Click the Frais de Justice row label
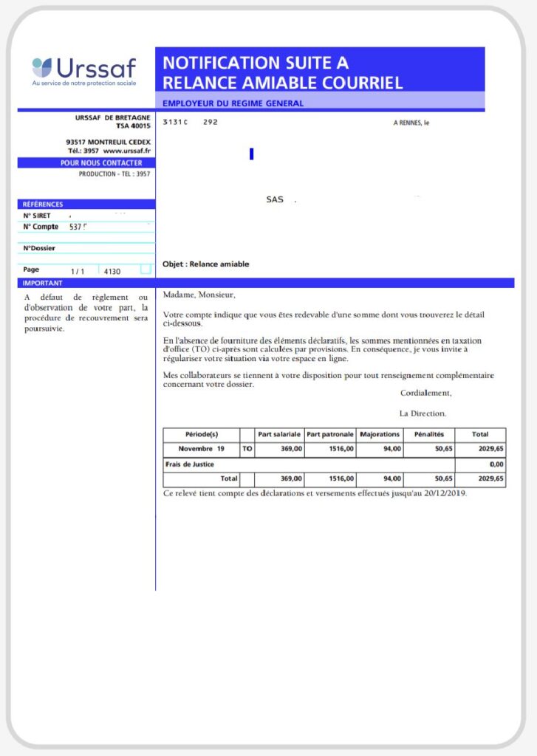Screen dimensions: 537x756 (x=190, y=464)
